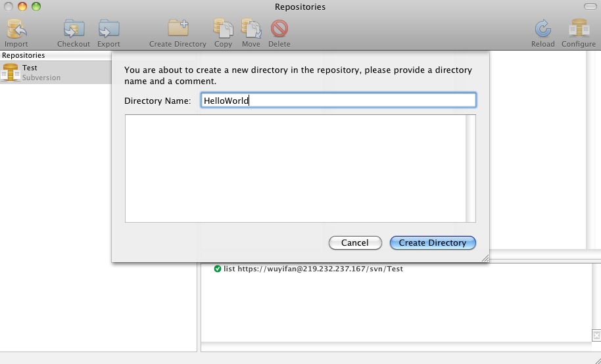Click the green checkmark status icon beside list

218,269
